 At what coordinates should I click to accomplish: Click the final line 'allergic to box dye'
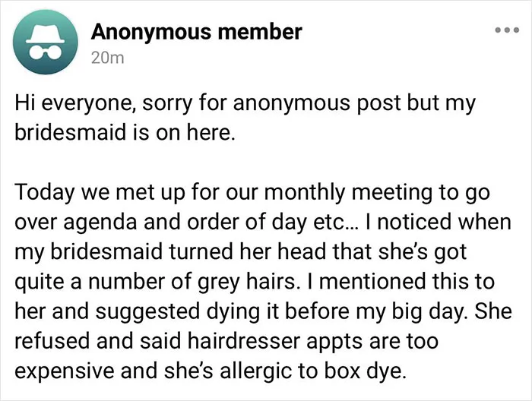210,371
